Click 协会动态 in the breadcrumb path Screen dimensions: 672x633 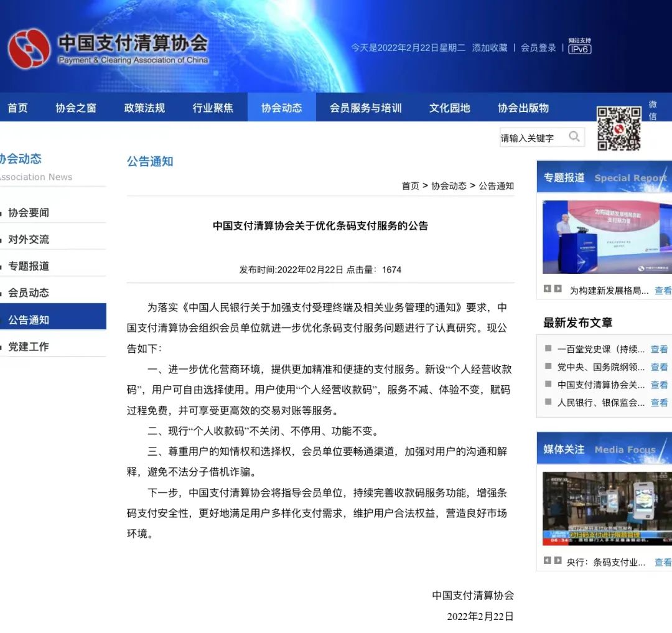[449, 185]
